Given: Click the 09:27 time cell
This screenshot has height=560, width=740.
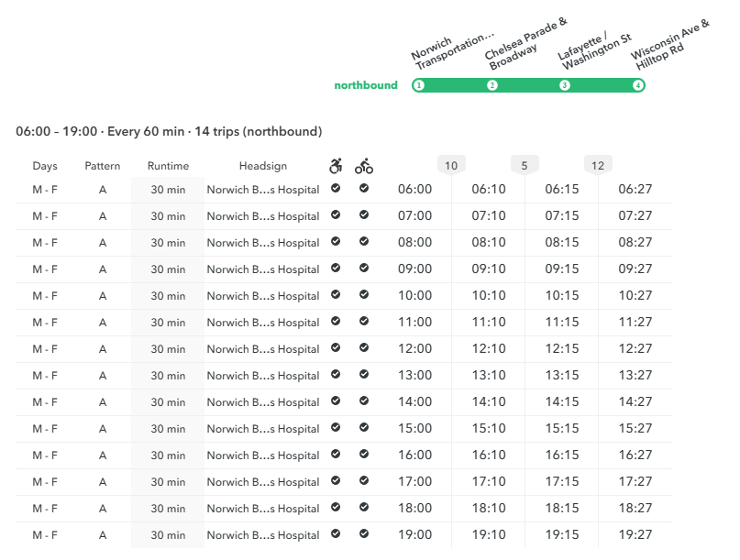Looking at the screenshot, I should tap(635, 269).
